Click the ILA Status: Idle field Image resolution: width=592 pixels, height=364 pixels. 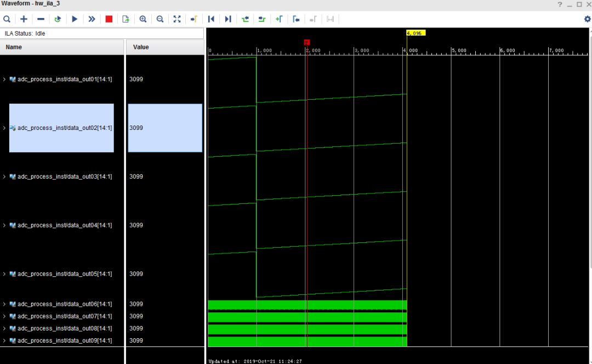[102, 33]
